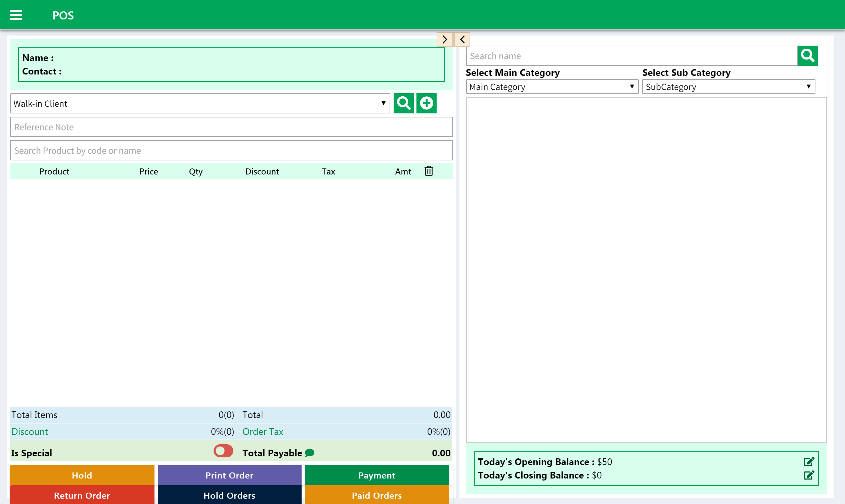Click the Select Sub Category label
Screen dimensions: 845x504
(686, 73)
